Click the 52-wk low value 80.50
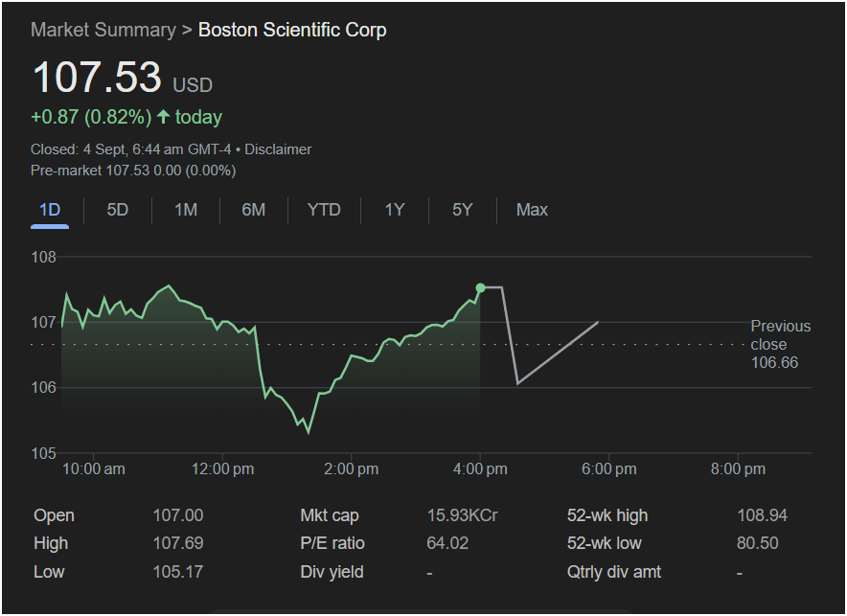Image resolution: width=847 pixels, height=616 pixels. click(757, 543)
